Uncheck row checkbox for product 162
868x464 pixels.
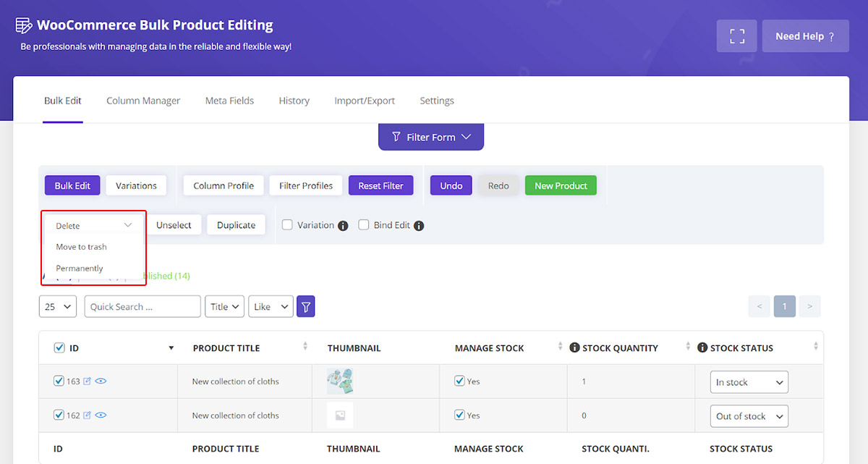coord(59,415)
